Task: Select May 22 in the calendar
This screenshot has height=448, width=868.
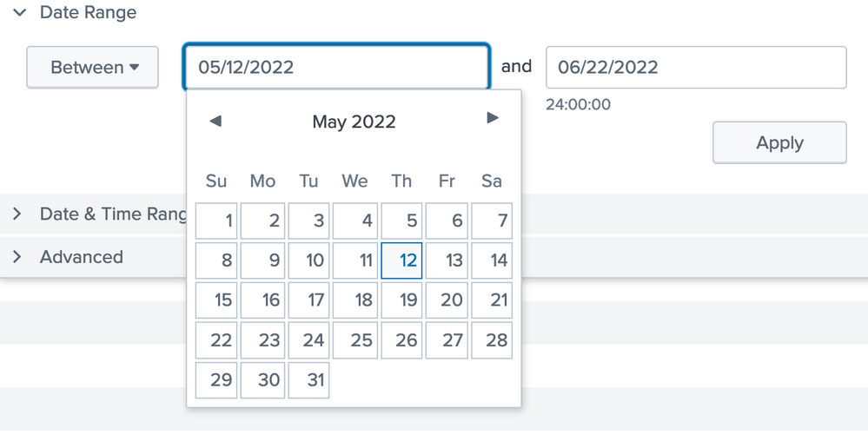Action: tap(217, 340)
